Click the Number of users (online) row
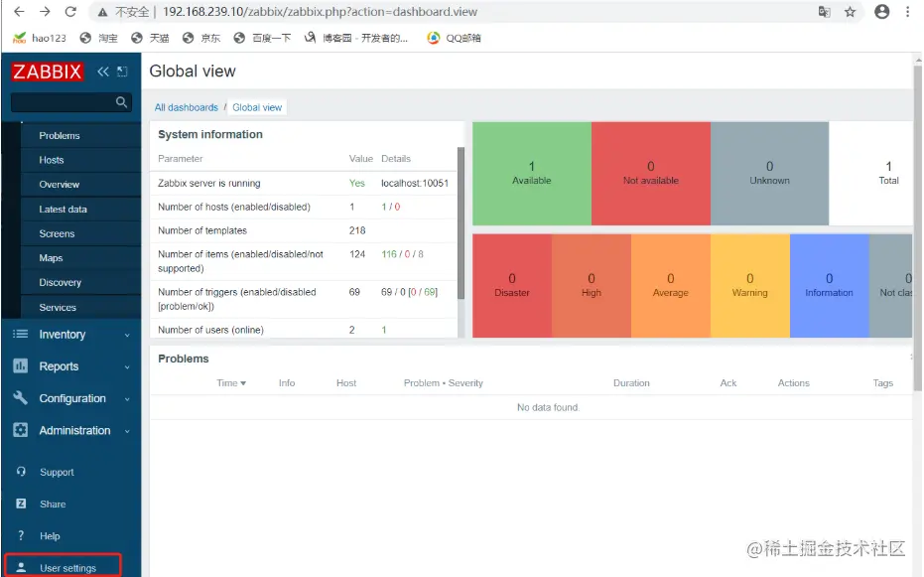924x577 pixels. [x=304, y=330]
